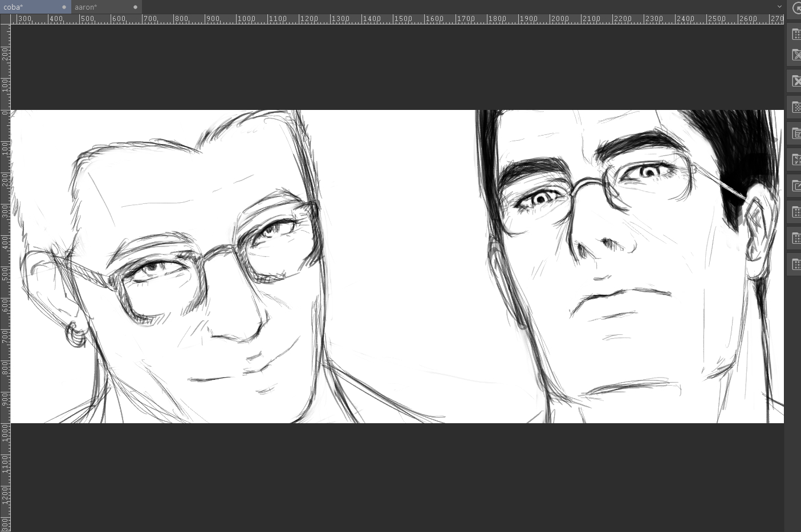Click the folder icon with edit pencil

[x=796, y=186]
